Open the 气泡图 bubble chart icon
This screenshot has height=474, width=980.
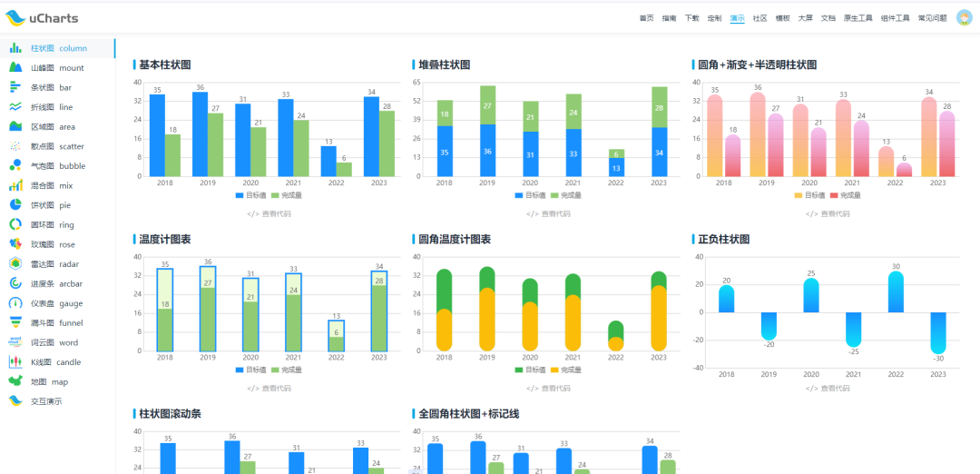click(15, 166)
